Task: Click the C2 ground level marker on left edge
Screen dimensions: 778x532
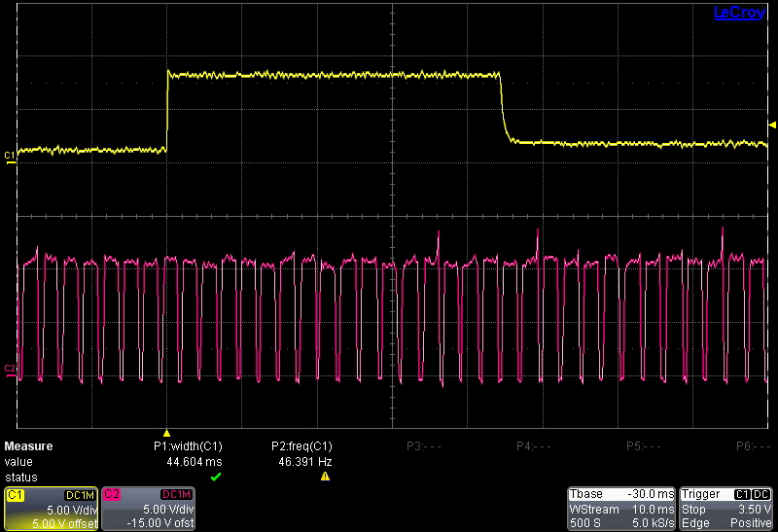Action: [x=10, y=371]
